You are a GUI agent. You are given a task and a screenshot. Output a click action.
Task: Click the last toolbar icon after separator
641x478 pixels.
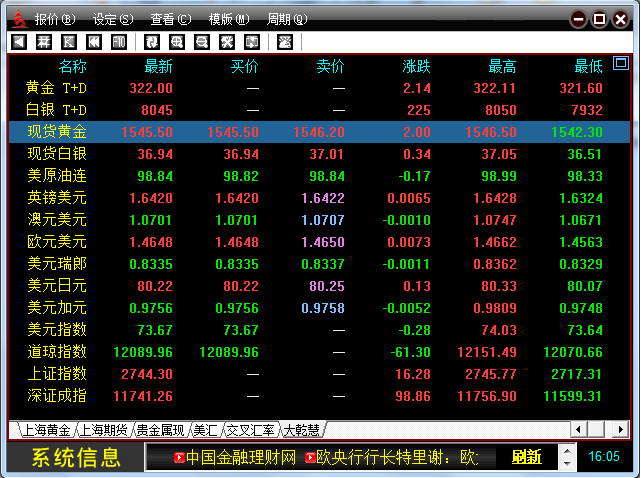tap(285, 42)
